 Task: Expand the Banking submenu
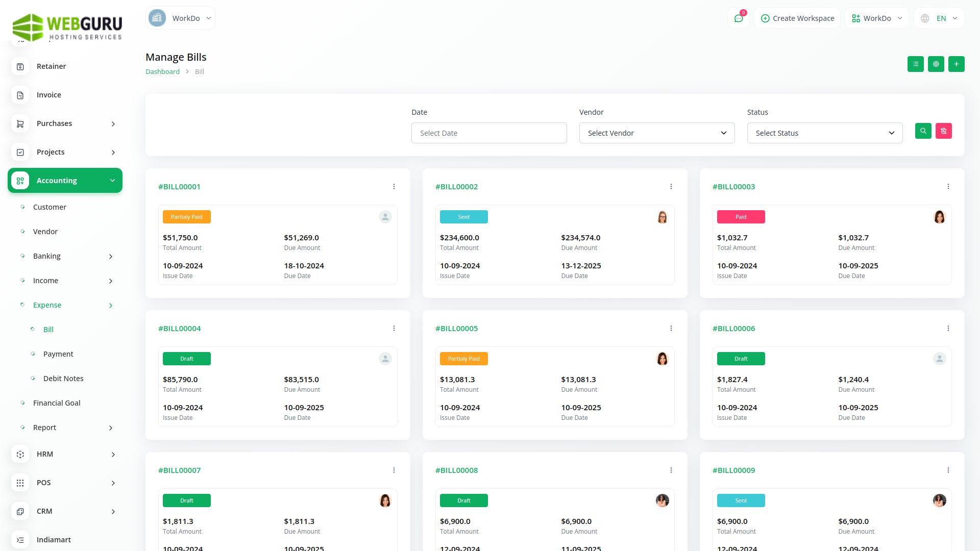pos(111,257)
